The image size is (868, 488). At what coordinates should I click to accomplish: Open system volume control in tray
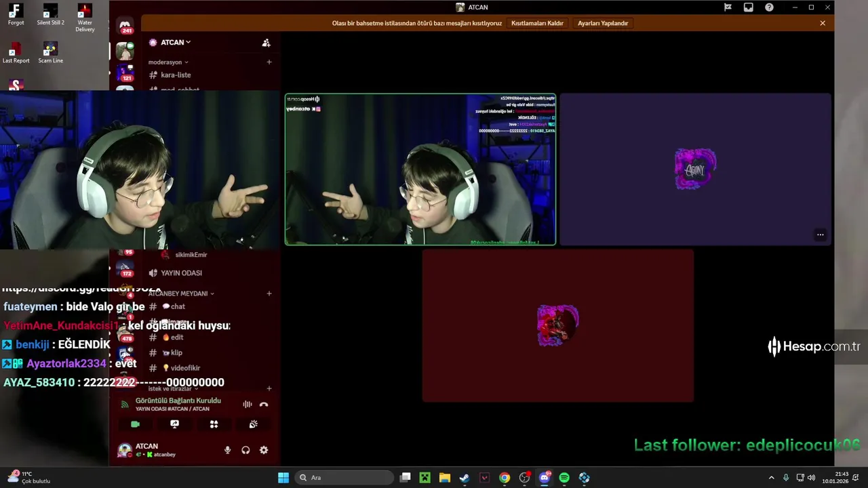(812, 478)
